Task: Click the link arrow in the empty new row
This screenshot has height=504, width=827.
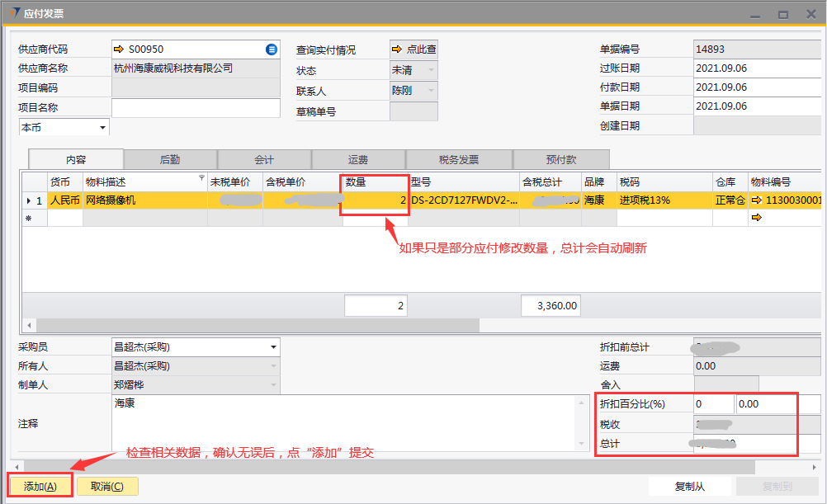Action: coord(756,218)
